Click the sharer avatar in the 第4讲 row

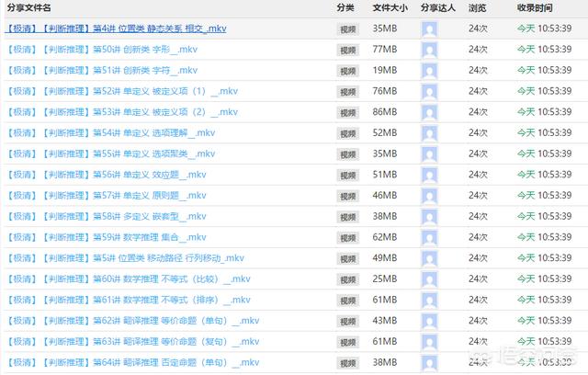pyautogui.click(x=429, y=29)
